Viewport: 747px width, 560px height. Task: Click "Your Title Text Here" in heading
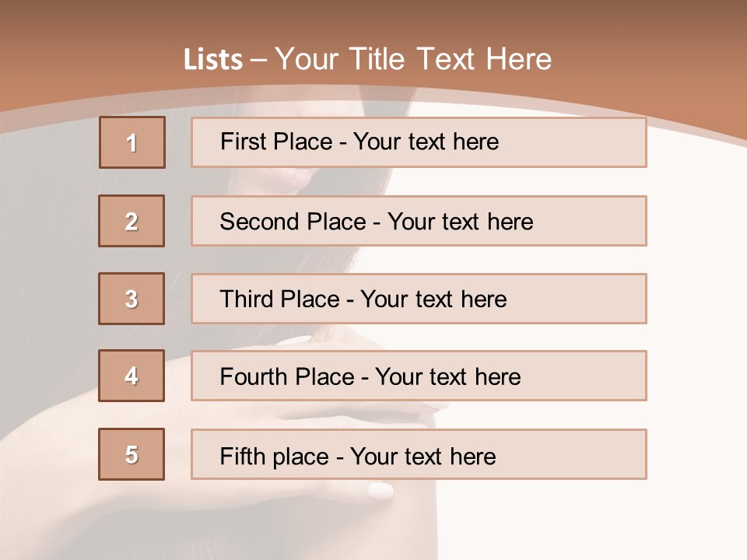pos(413,59)
